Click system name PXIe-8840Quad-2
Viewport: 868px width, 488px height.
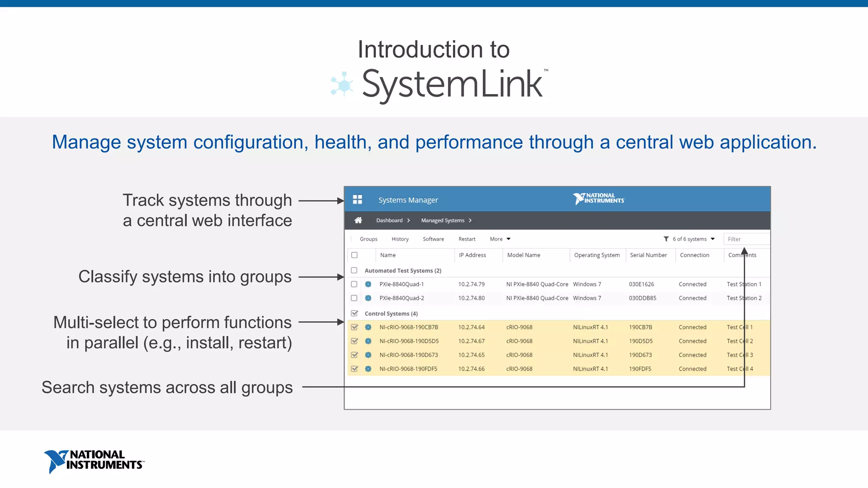(402, 298)
